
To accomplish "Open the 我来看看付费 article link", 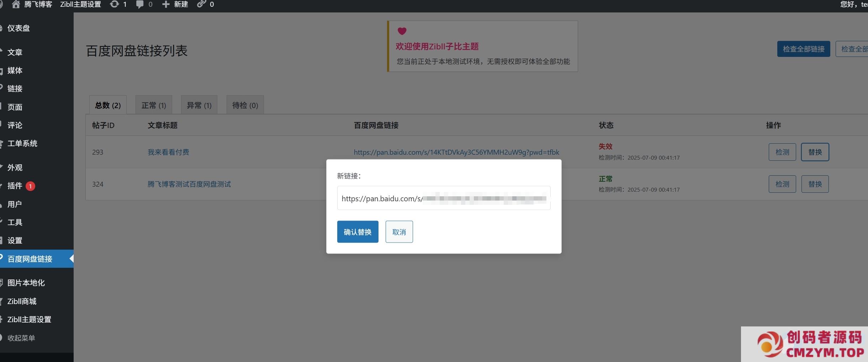I will 168,152.
